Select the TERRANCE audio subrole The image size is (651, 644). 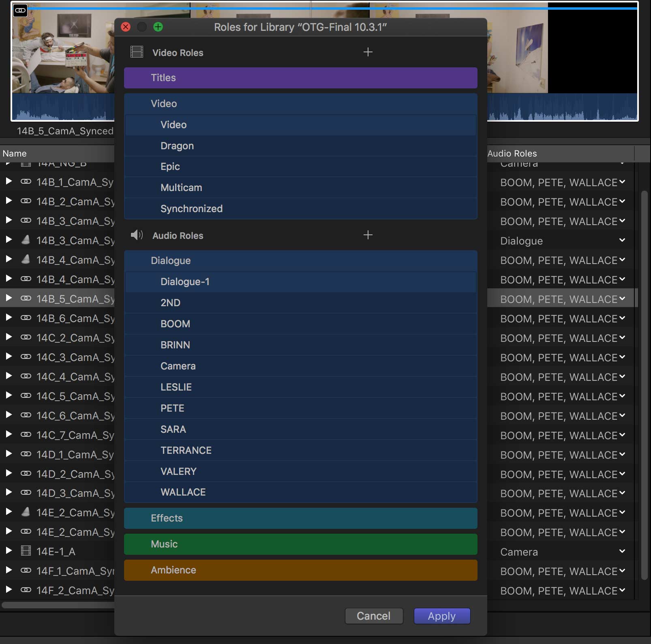coord(300,451)
